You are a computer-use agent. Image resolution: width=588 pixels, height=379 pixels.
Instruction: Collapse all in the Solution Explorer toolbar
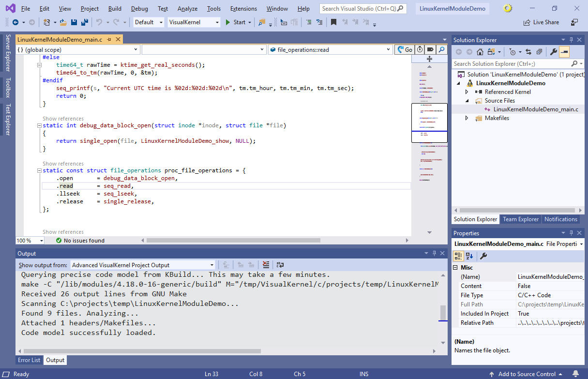(539, 52)
